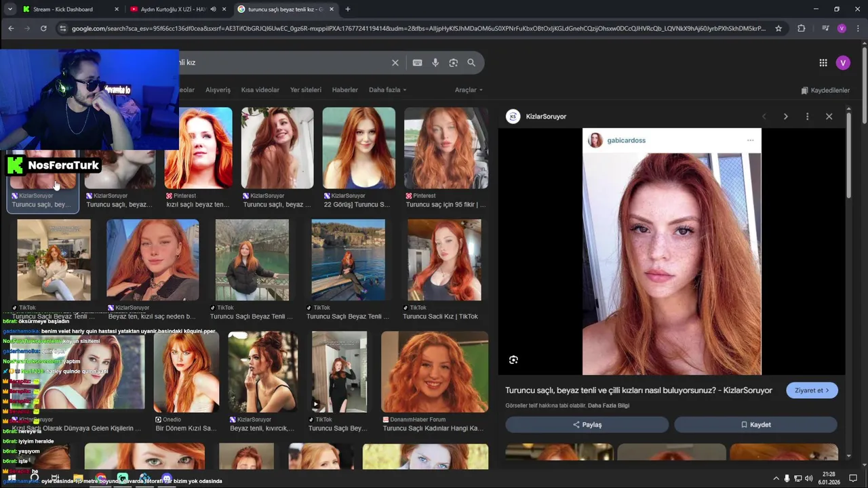Show hidden system tray icons

(x=776, y=479)
